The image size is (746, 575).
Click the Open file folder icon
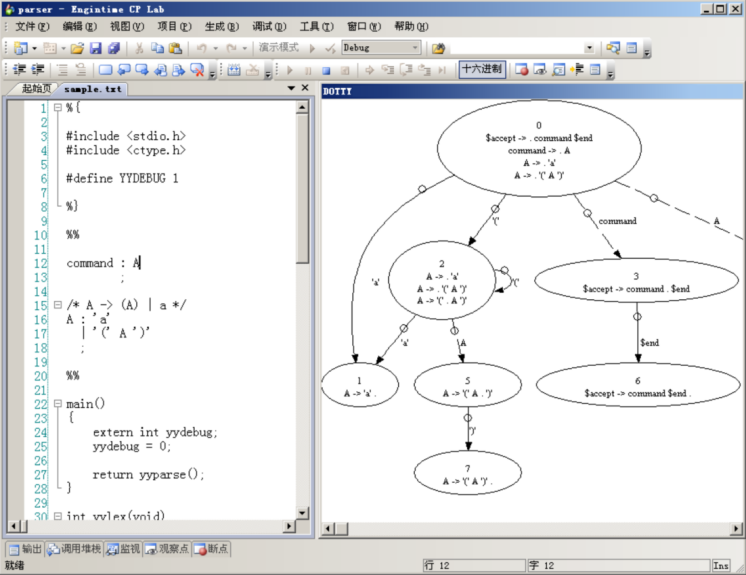[x=77, y=48]
